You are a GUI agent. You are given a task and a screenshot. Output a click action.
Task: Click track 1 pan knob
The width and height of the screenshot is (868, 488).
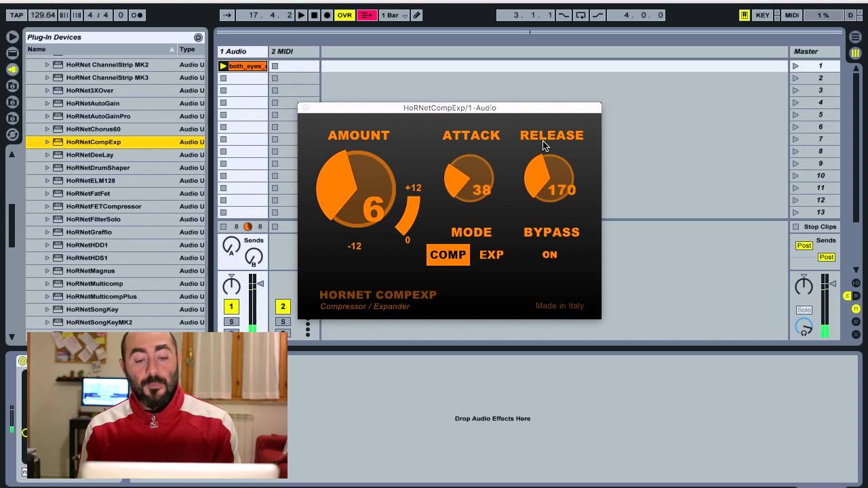tap(231, 285)
